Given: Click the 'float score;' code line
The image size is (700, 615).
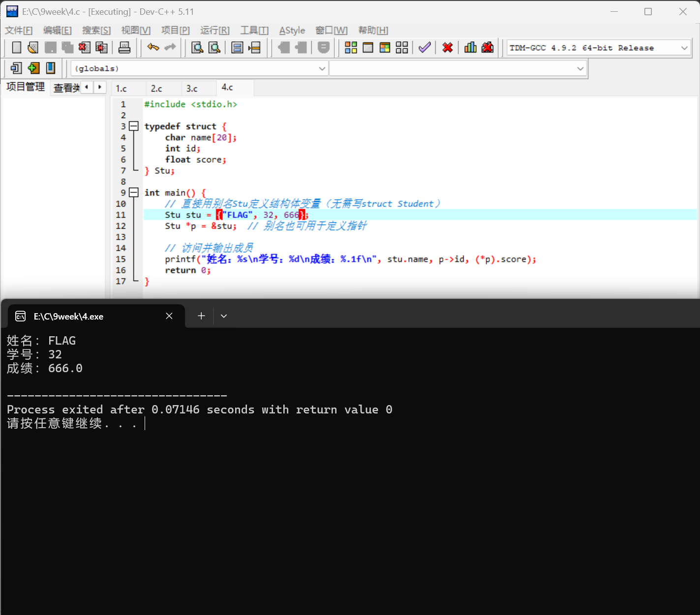Looking at the screenshot, I should tap(196, 160).
